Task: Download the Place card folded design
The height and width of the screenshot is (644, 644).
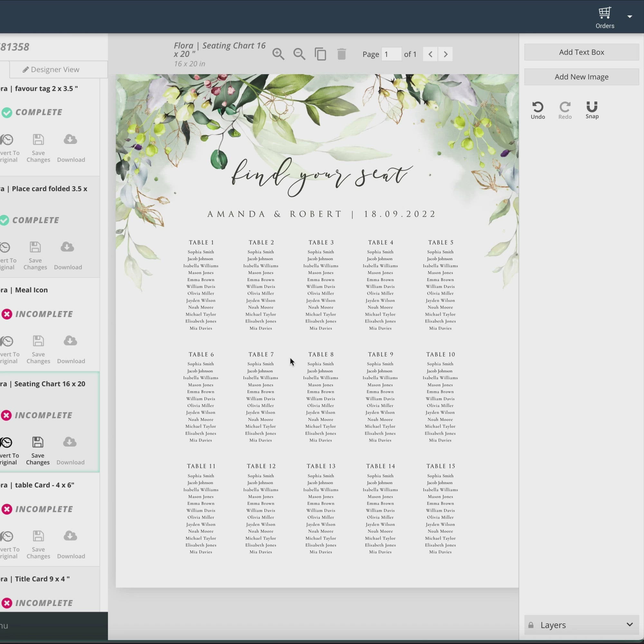Action: 68,256
